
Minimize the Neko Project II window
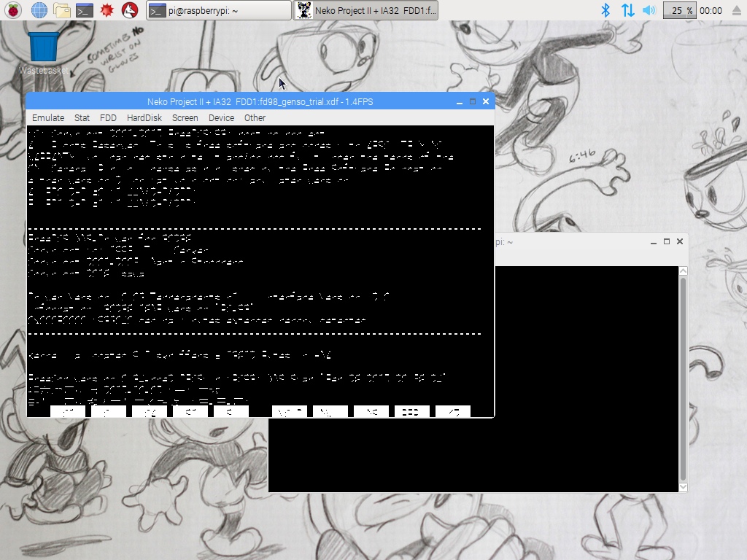460,102
